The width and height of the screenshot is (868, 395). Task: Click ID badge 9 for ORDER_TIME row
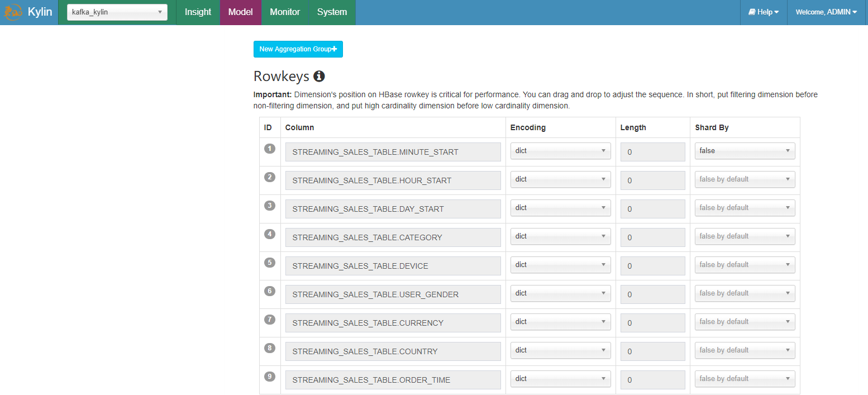pyautogui.click(x=270, y=377)
